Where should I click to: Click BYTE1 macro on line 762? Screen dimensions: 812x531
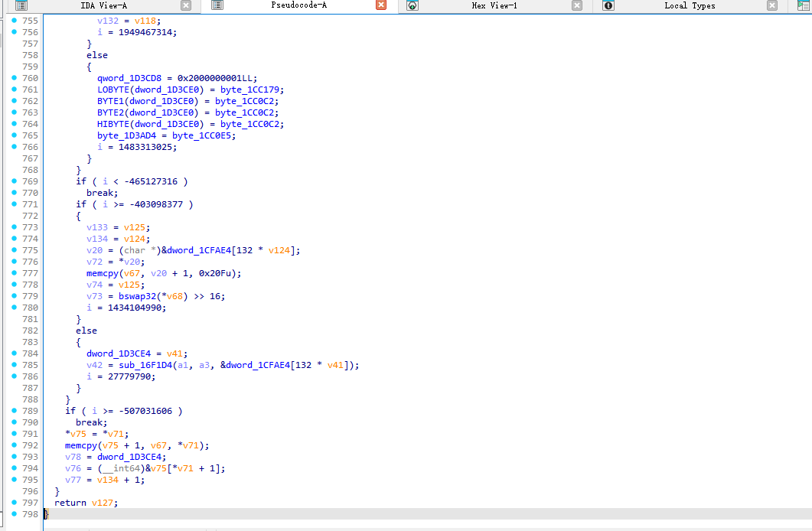pos(110,101)
